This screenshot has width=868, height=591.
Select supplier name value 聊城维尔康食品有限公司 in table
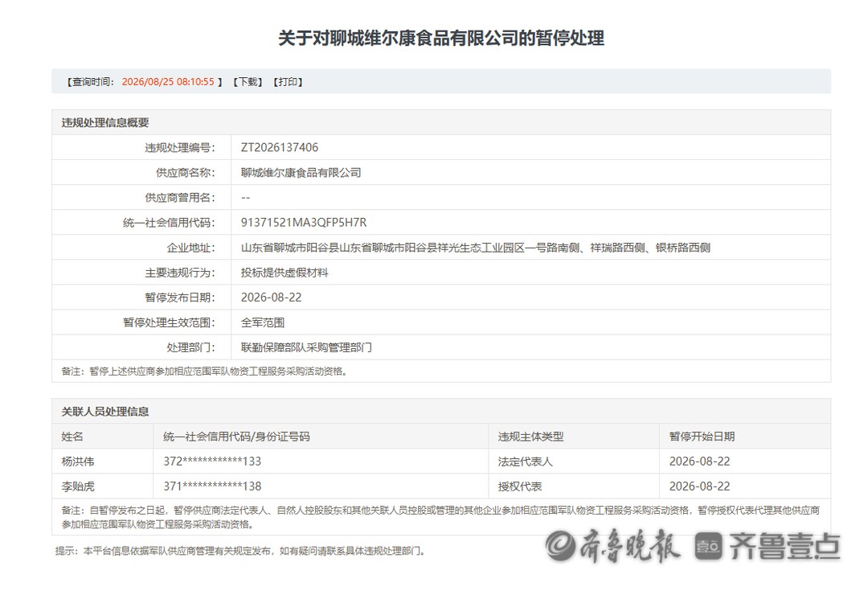click(301, 172)
